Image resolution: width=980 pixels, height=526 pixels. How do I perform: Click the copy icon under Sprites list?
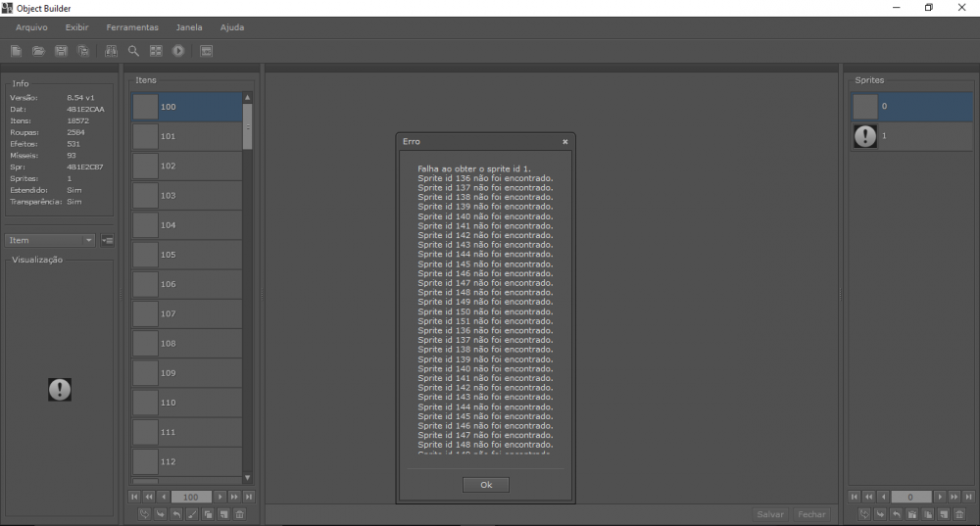[x=928, y=514]
